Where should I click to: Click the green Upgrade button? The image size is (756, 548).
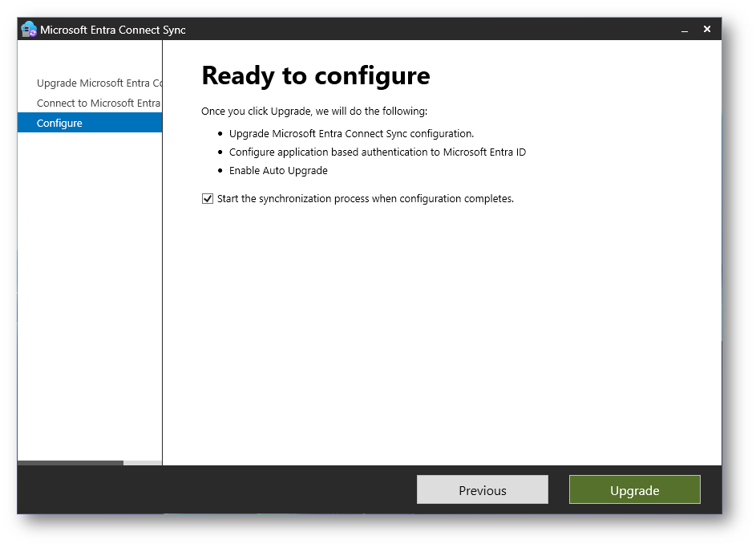pos(634,490)
